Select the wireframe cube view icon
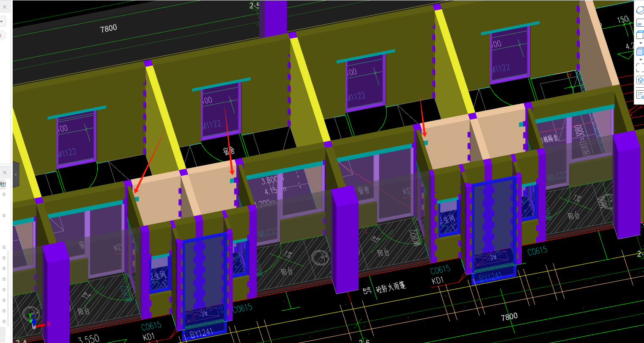This screenshot has height=343, width=644. tap(640, 36)
